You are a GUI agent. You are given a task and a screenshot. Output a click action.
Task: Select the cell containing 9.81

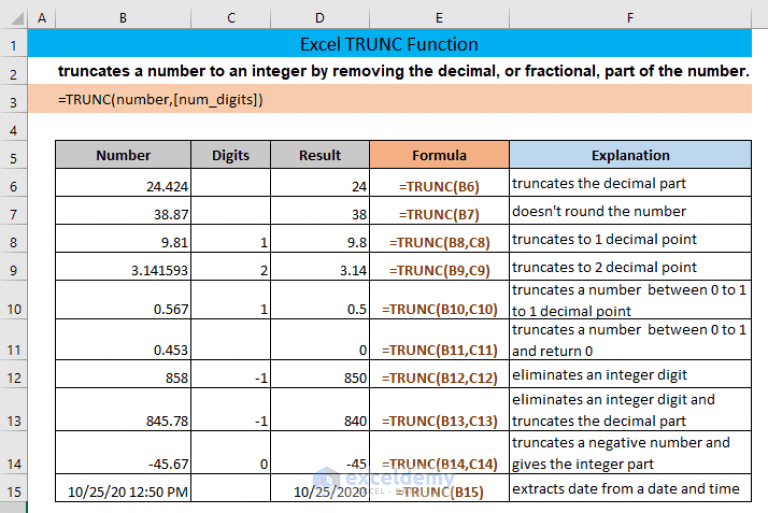(123, 239)
